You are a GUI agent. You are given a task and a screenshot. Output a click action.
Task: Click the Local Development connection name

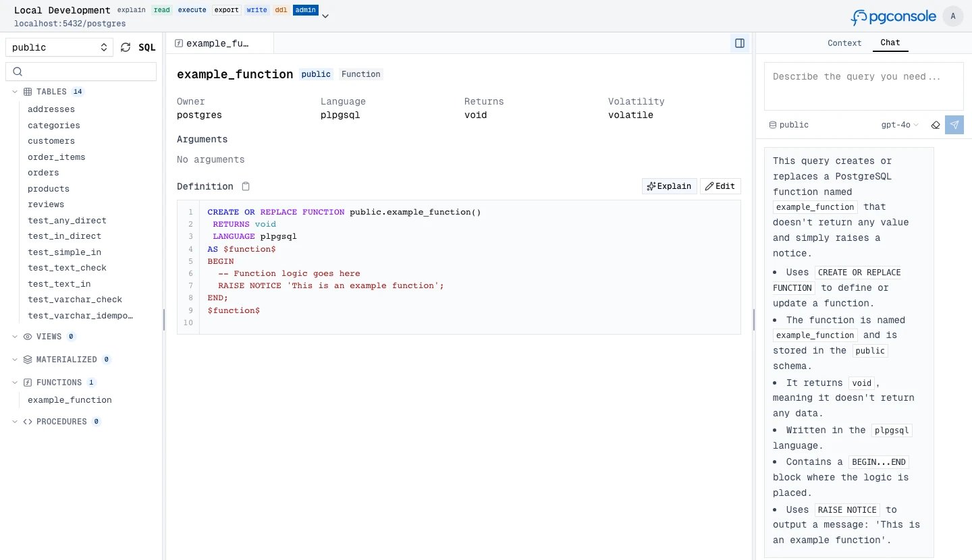coord(62,10)
